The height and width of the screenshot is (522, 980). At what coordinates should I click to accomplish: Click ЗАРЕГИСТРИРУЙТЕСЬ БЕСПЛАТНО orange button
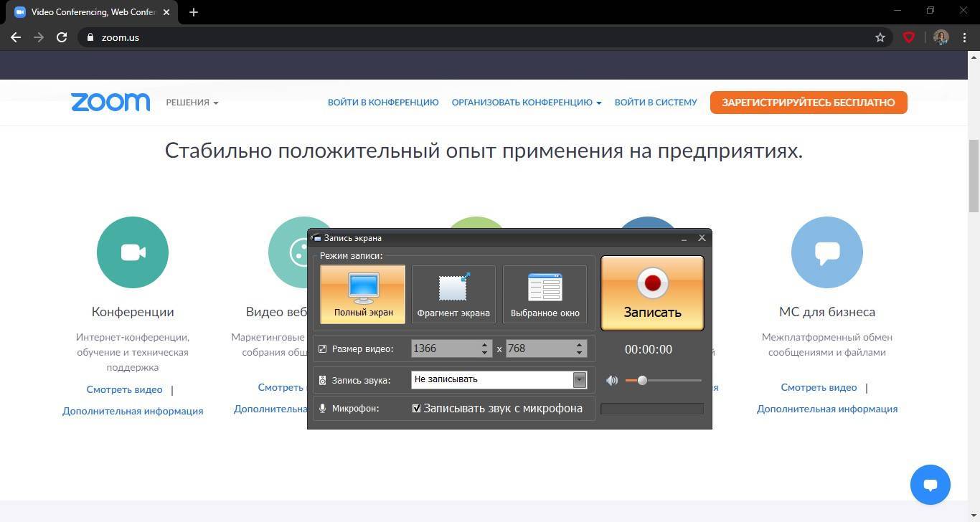[809, 103]
